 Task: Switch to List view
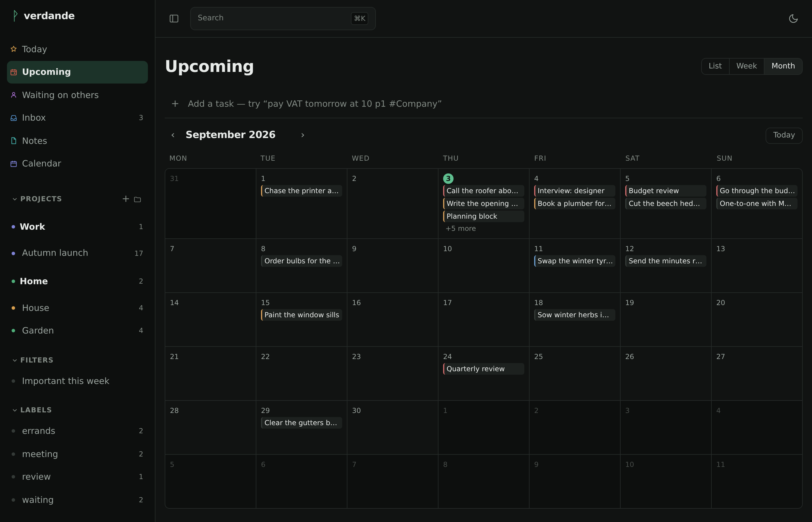(715, 66)
